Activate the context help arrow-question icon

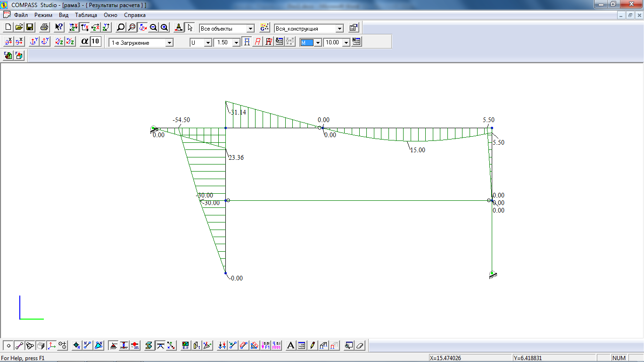tap(59, 27)
